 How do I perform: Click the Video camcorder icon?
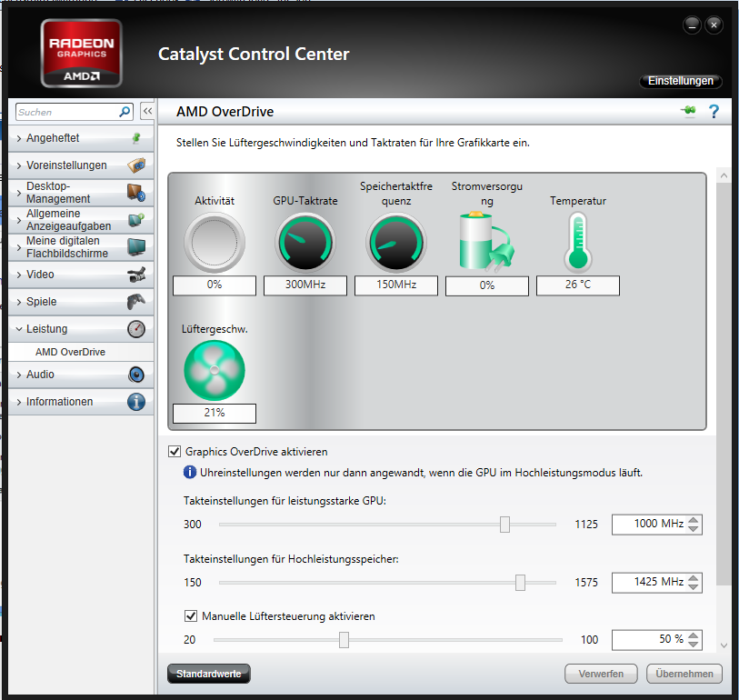[x=136, y=275]
